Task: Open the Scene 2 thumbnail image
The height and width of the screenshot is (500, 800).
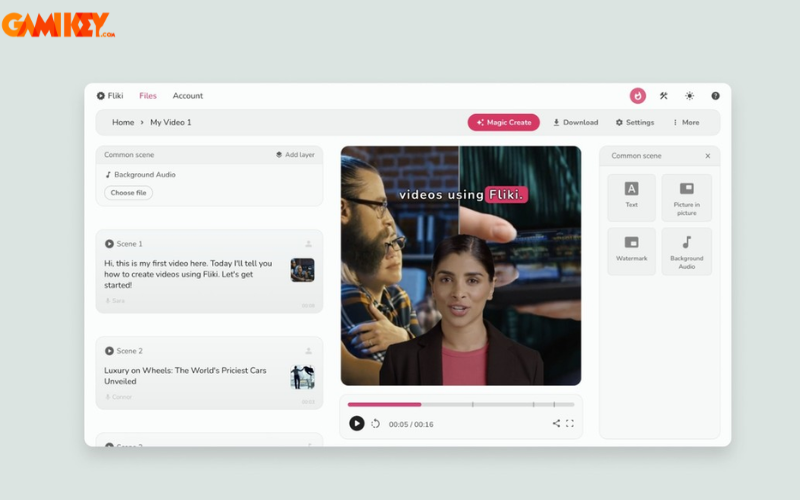Action: pyautogui.click(x=303, y=377)
